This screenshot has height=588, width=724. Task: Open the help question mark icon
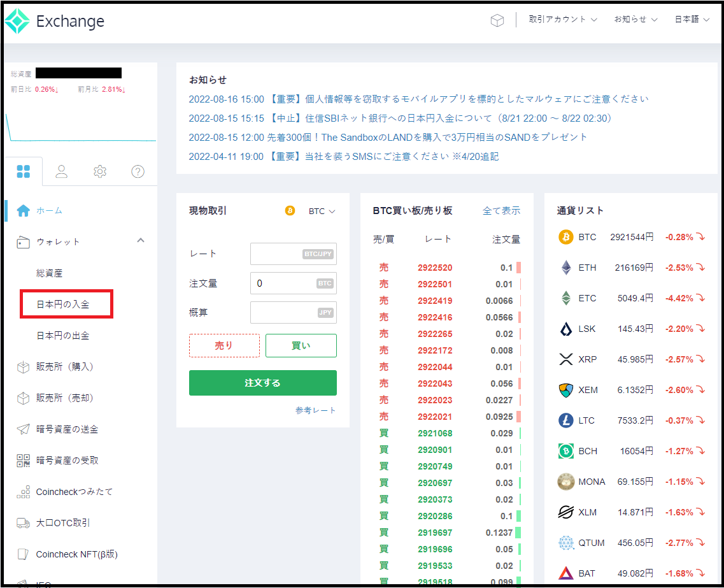pos(138,171)
